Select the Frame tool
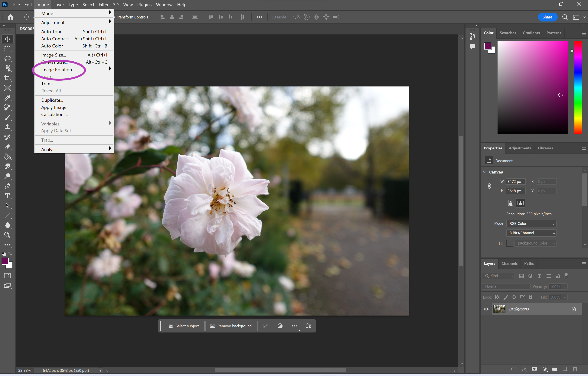 [7, 88]
